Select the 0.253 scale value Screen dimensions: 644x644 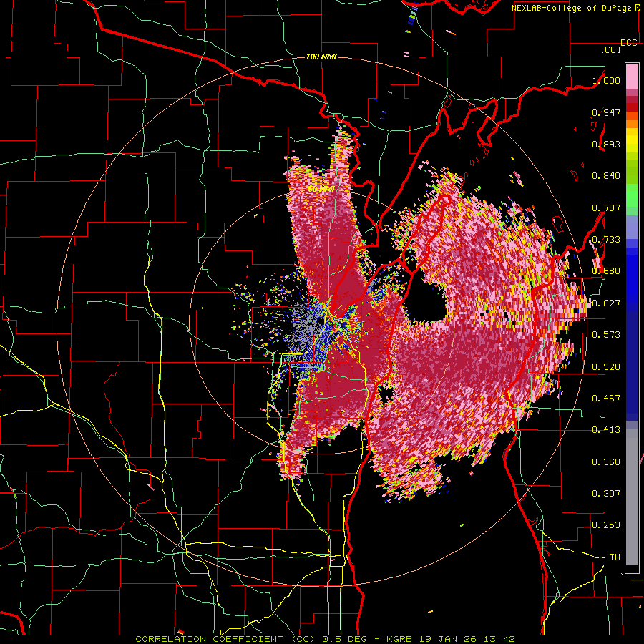[x=606, y=525]
